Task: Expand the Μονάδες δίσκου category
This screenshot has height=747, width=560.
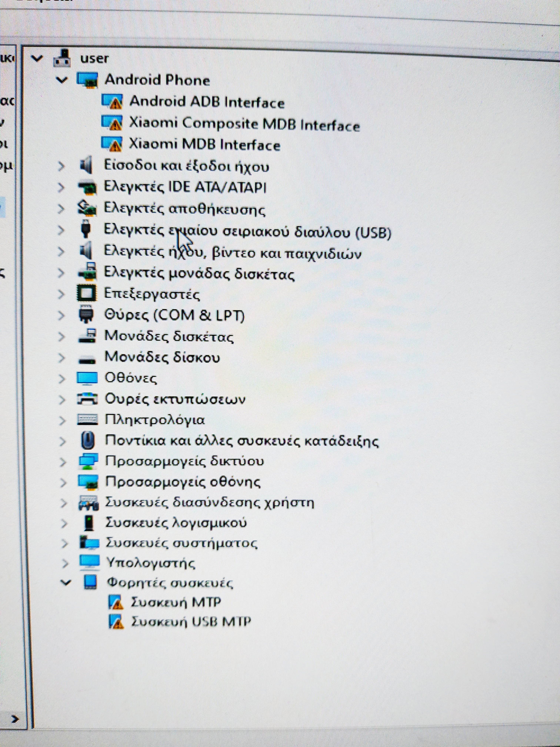Action: pyautogui.click(x=61, y=358)
